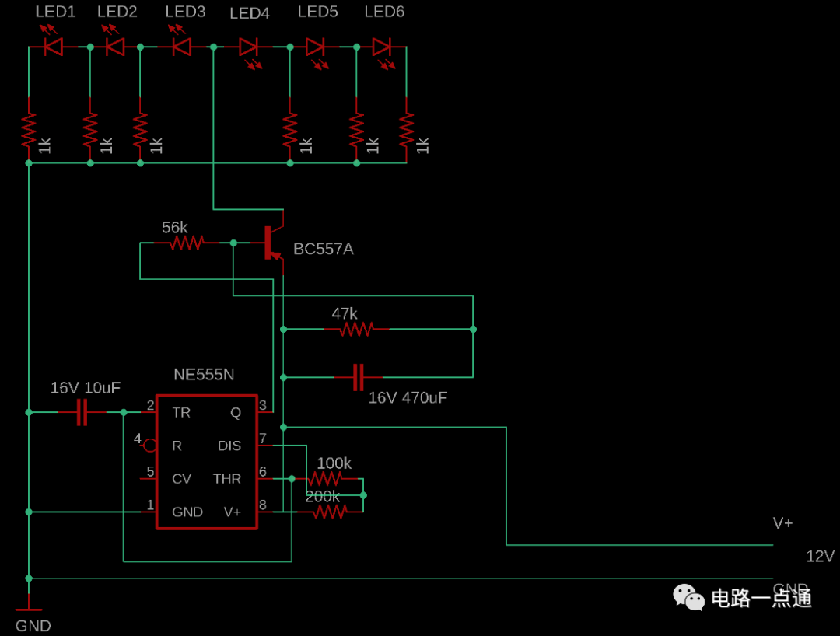Image resolution: width=840 pixels, height=636 pixels.
Task: Select the 47k resistor symbol
Action: 356,329
